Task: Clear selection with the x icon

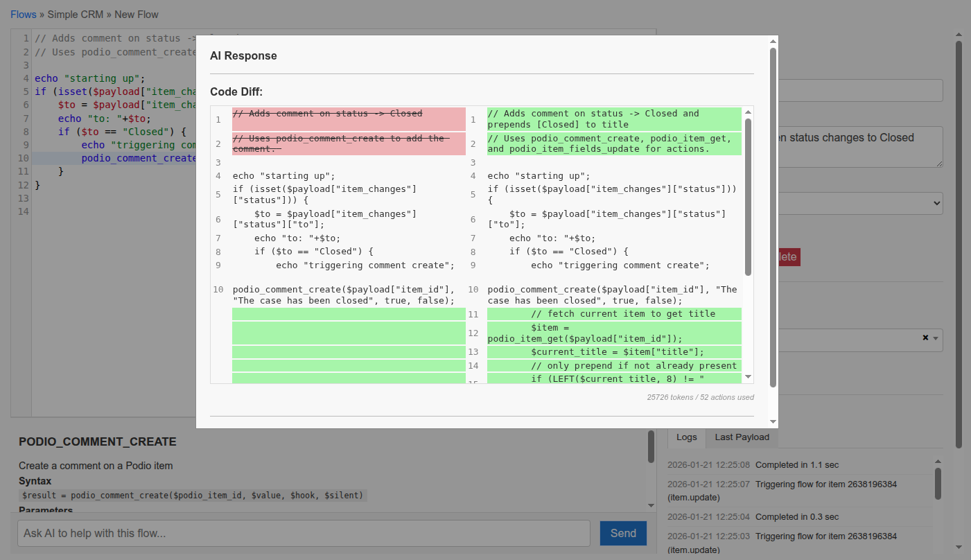Action: [925, 338]
